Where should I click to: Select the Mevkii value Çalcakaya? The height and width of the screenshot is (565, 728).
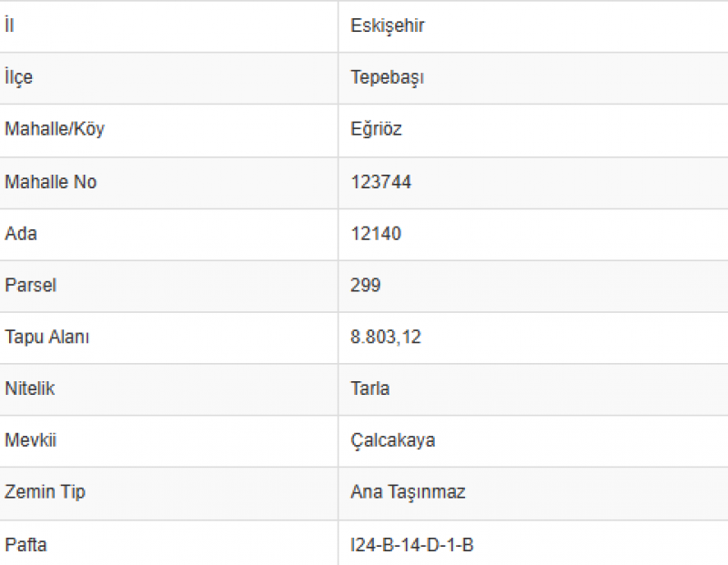point(393,440)
